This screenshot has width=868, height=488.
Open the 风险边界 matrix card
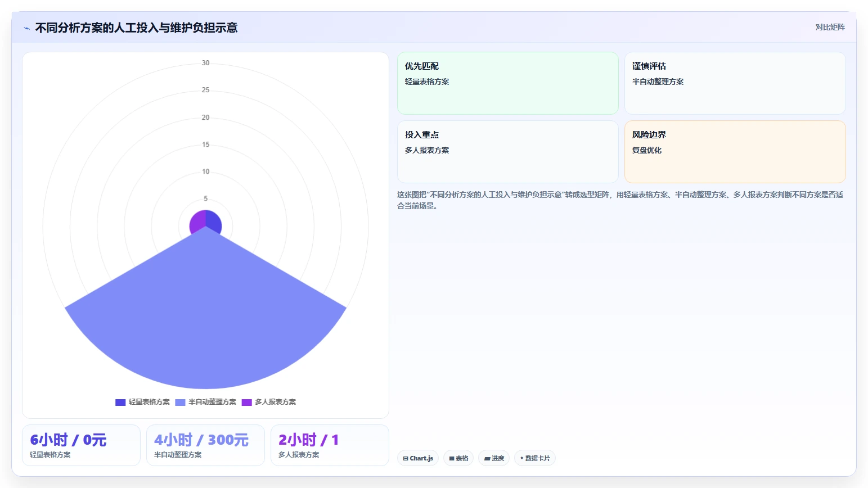point(735,152)
